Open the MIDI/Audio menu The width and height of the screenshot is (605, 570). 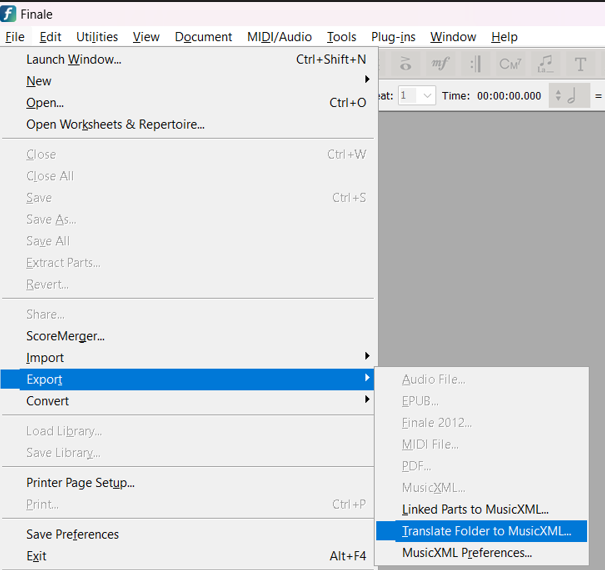[x=279, y=37]
